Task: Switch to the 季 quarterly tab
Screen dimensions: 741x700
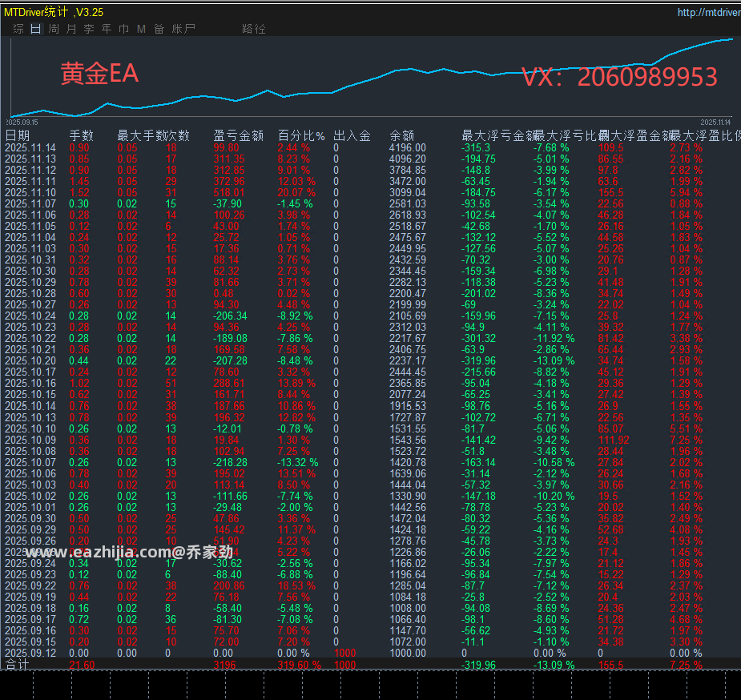Action: tap(88, 29)
